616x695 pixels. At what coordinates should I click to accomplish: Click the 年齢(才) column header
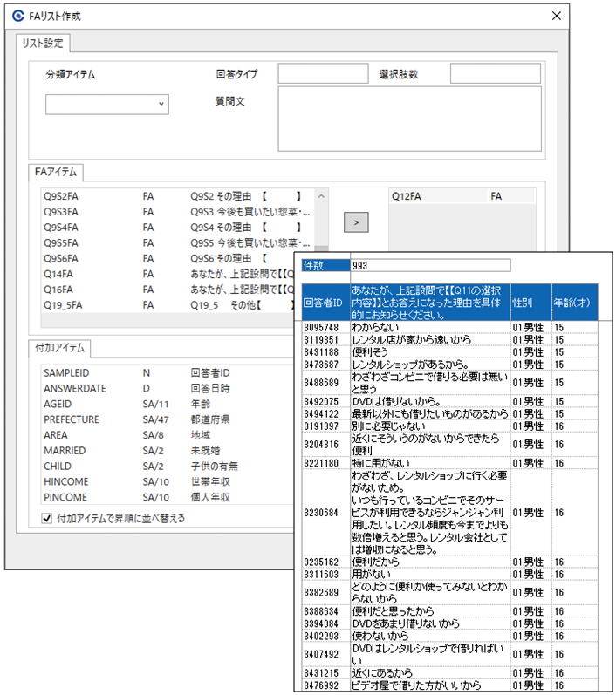click(575, 303)
